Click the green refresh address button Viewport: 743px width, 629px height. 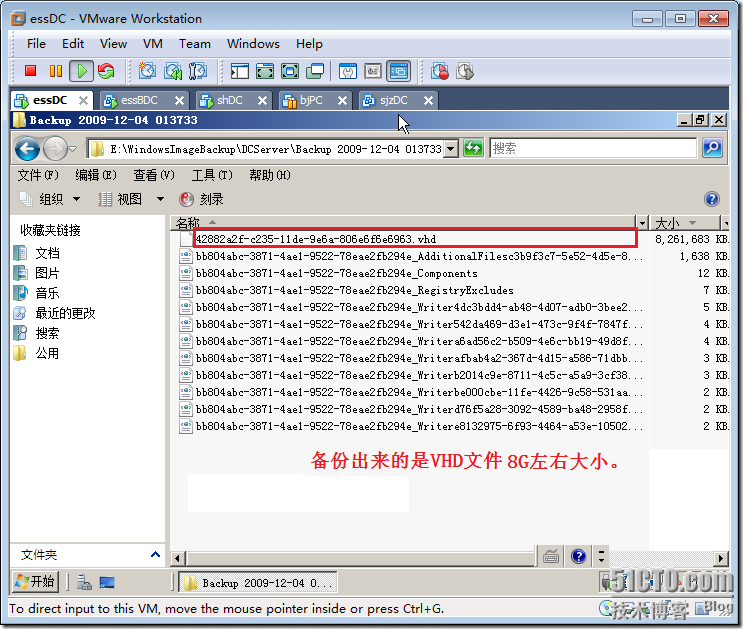pyautogui.click(x=473, y=148)
